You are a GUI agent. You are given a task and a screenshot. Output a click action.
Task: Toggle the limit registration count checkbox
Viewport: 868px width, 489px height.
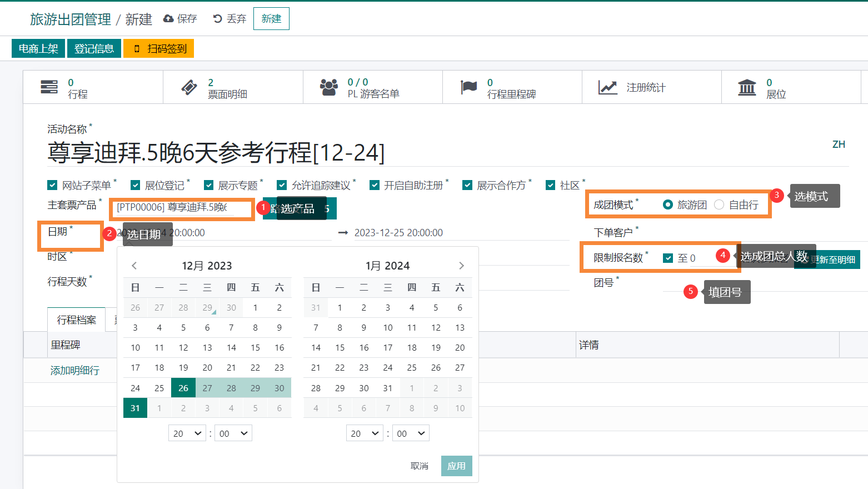668,258
